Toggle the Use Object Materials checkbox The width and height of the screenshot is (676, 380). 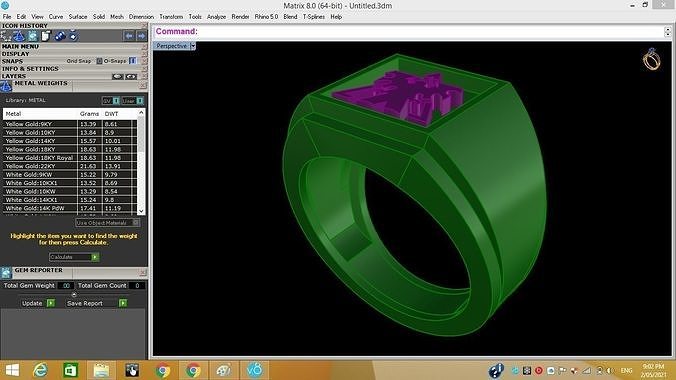135,223
